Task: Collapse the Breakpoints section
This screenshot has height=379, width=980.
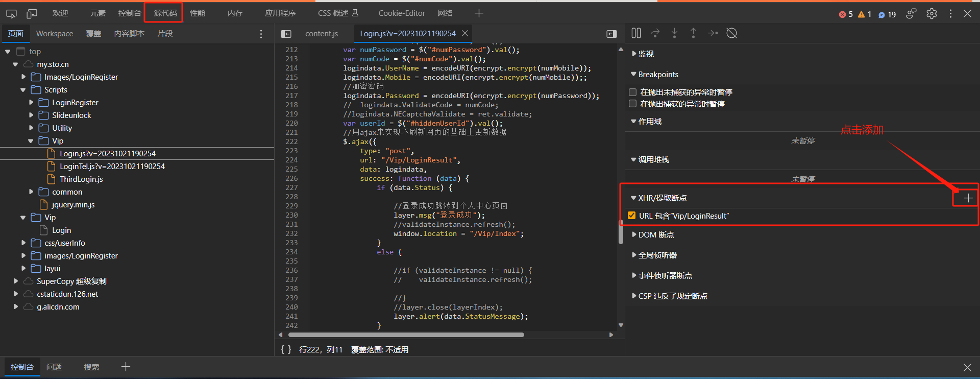Action: point(633,74)
